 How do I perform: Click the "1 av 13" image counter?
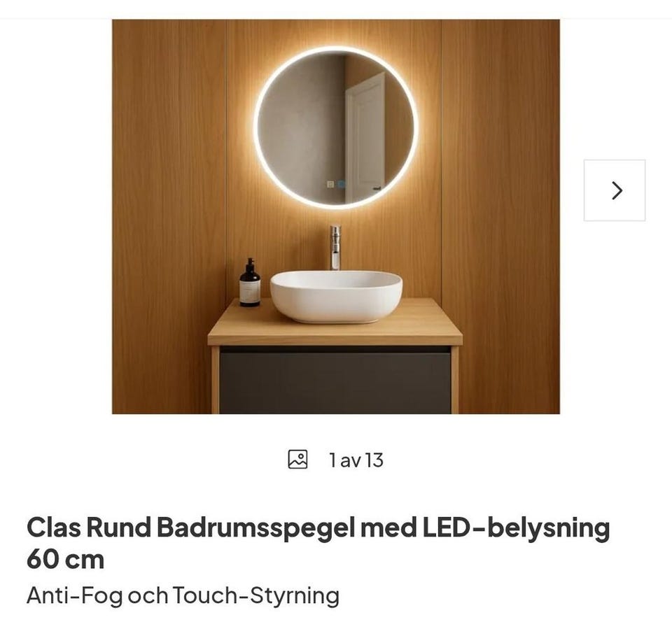coord(356,460)
